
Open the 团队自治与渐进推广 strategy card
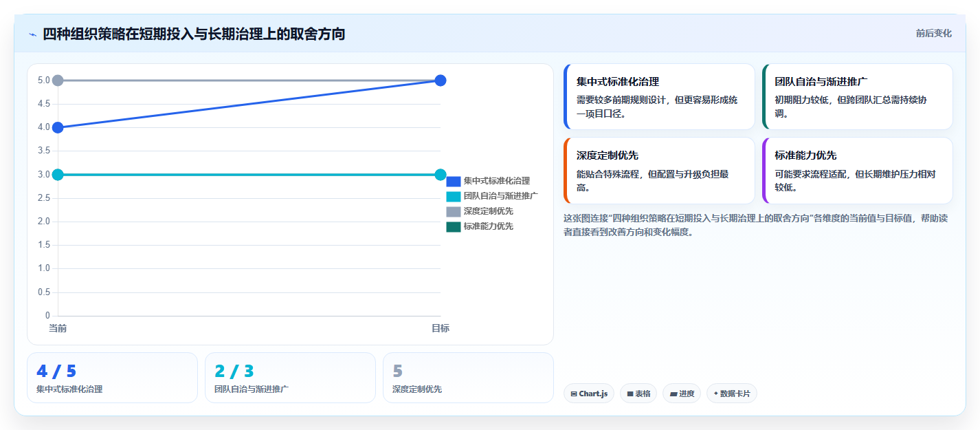858,97
